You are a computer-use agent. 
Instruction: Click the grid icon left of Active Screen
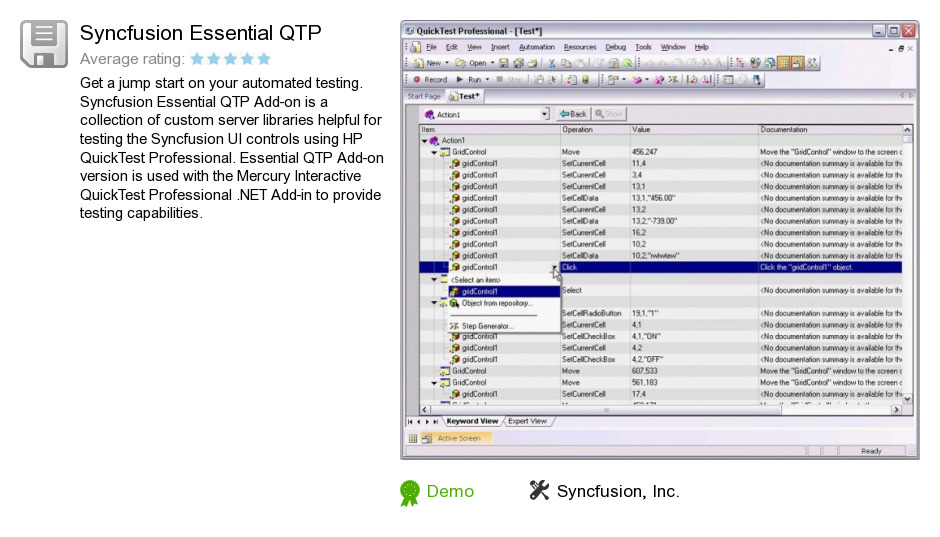click(x=413, y=439)
